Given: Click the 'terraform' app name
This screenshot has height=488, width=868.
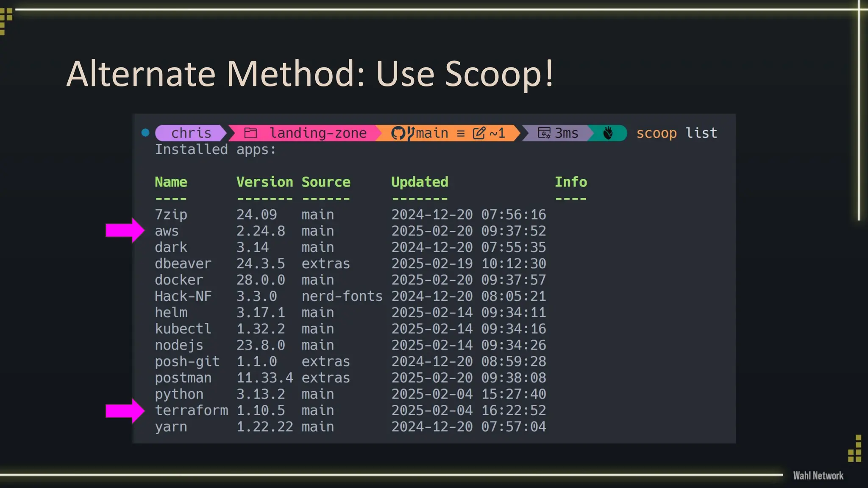Looking at the screenshot, I should [191, 410].
